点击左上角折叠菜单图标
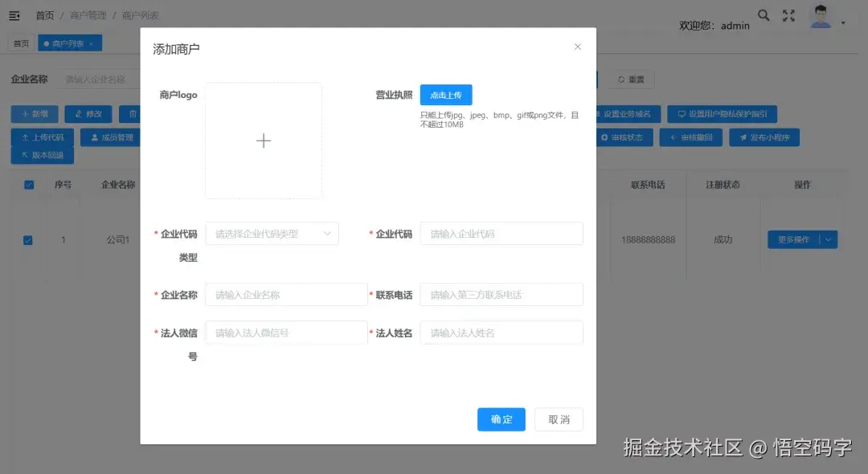This screenshot has width=868, height=474. pyautogui.click(x=14, y=14)
